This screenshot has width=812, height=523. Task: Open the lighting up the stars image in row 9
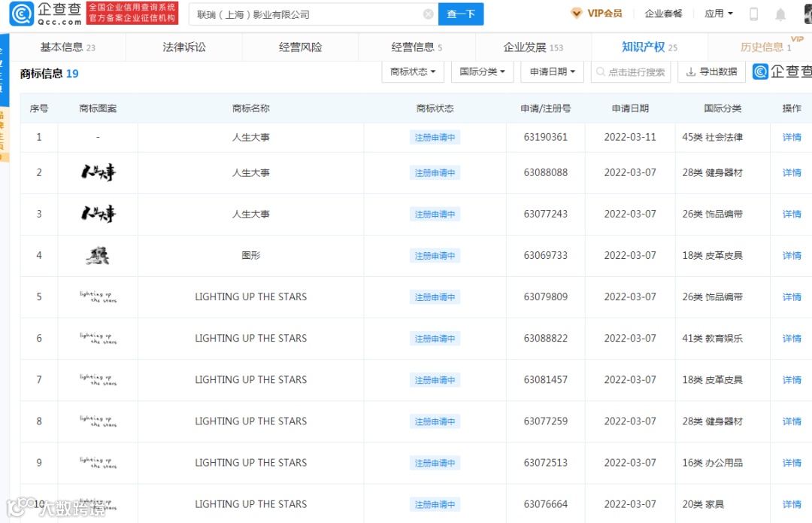[98, 462]
